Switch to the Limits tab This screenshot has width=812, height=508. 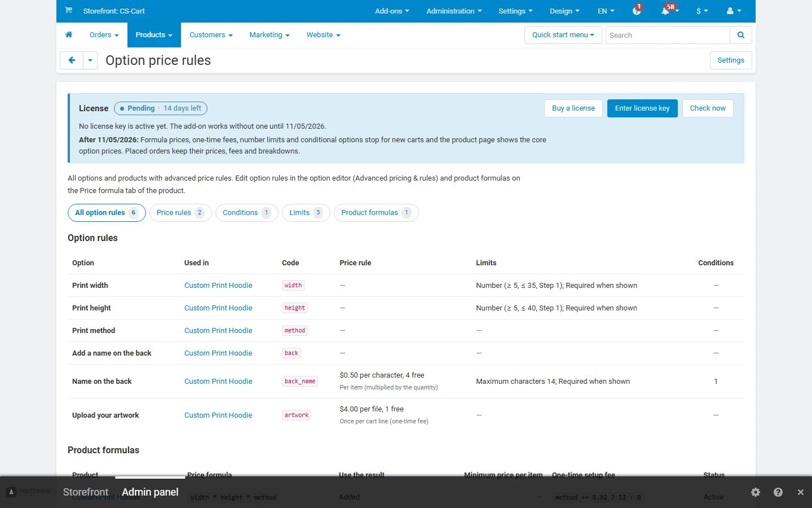click(x=306, y=213)
